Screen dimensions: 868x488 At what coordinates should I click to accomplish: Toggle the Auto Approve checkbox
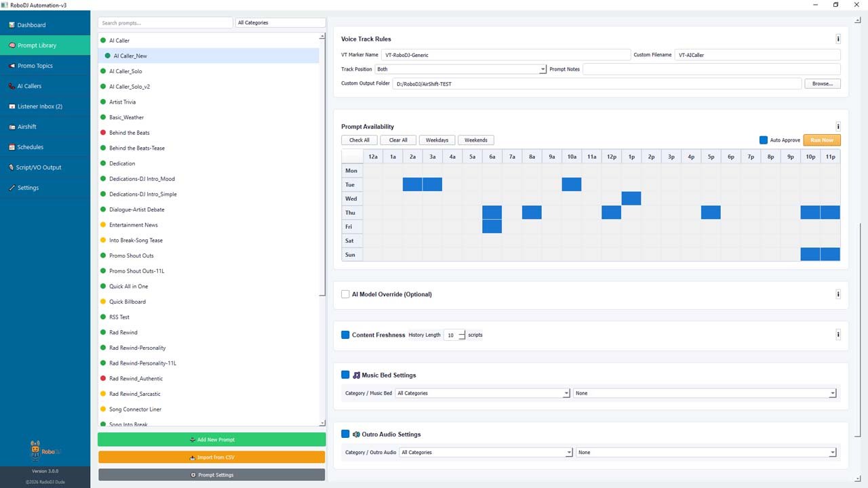point(764,140)
